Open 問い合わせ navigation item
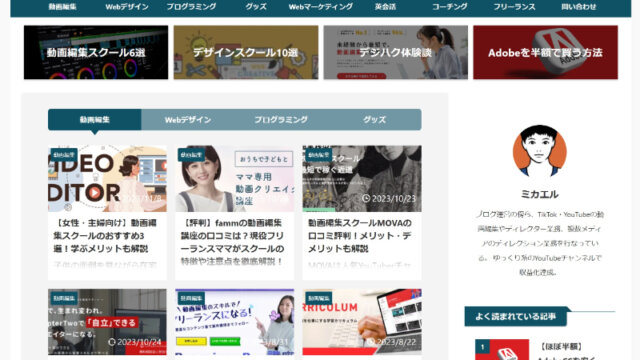The width and height of the screenshot is (640, 360). 579,7
